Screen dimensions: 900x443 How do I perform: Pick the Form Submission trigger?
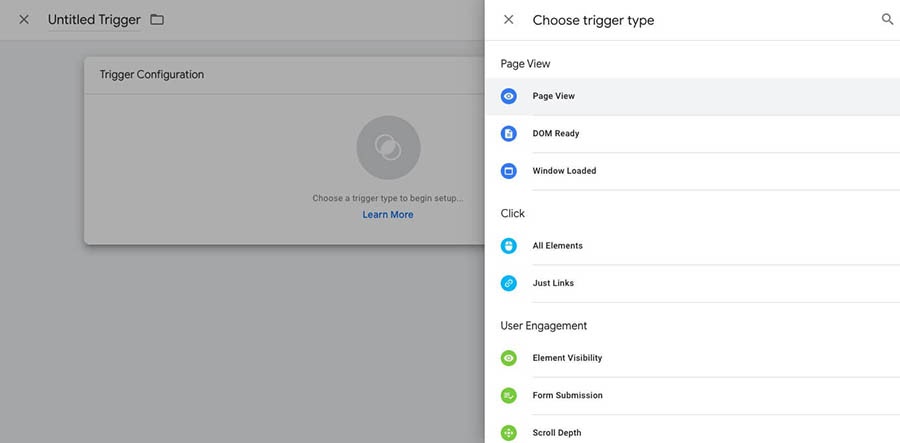(693, 395)
